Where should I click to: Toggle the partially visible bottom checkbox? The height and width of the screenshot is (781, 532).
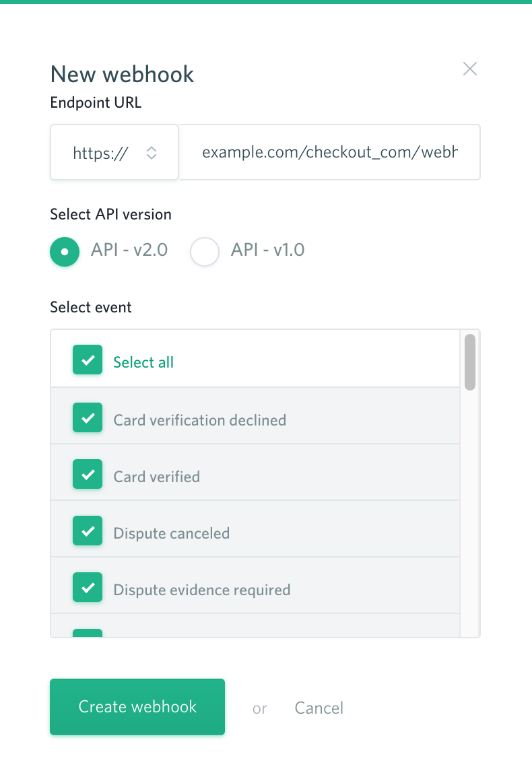pos(88,633)
